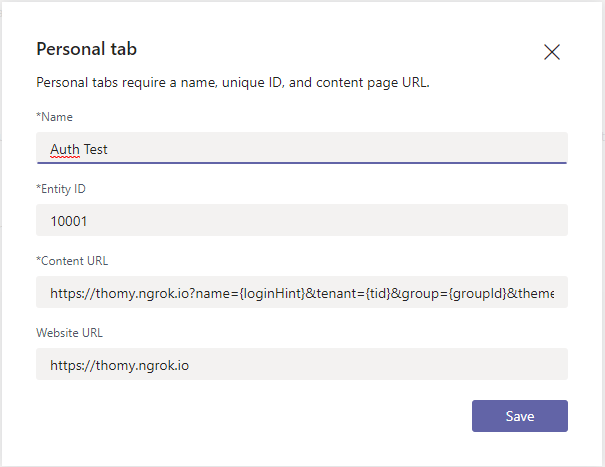Click the {groupId} placeholder in Content URL
The height and width of the screenshot is (467, 605).
[x=477, y=294]
